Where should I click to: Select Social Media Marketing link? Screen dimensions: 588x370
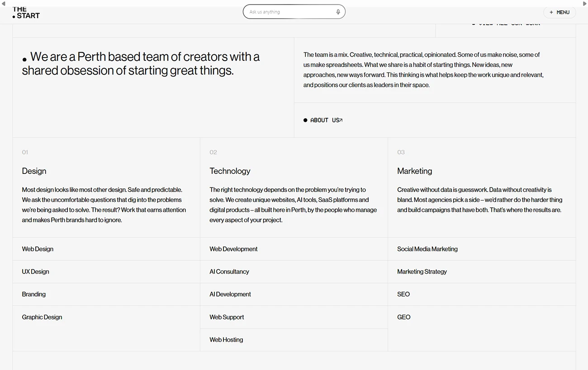pyautogui.click(x=427, y=249)
